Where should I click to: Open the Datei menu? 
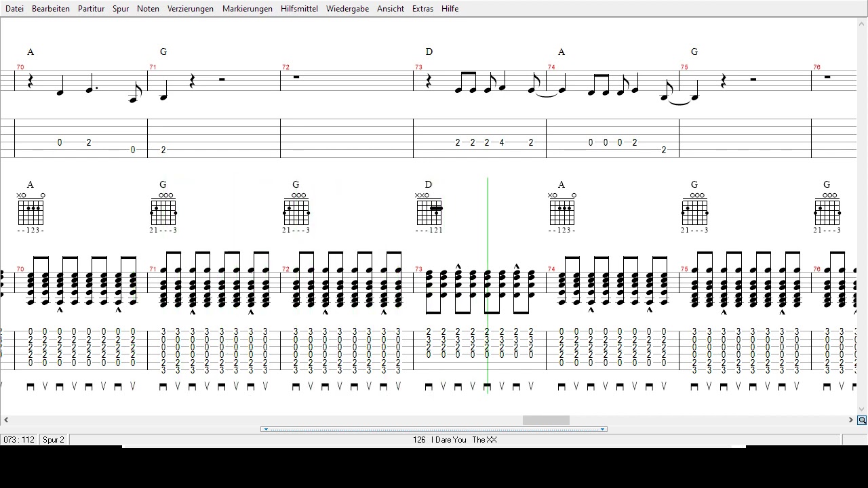coord(14,9)
